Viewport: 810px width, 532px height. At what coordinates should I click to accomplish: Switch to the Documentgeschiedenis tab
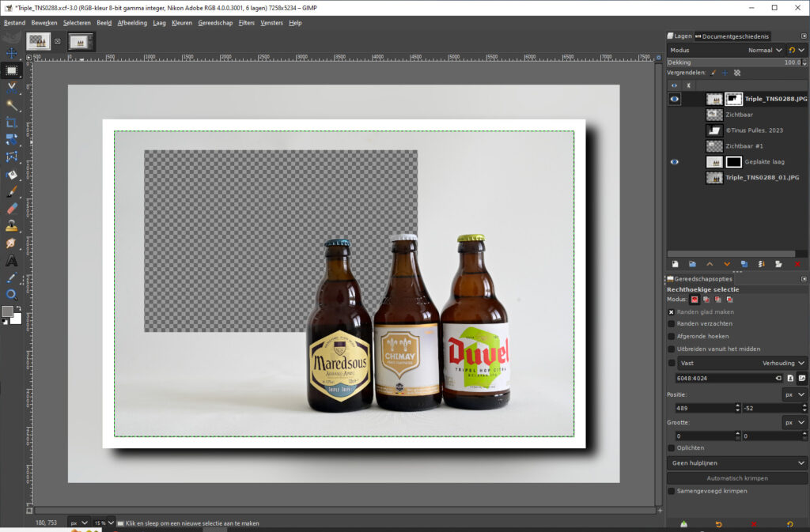(x=732, y=36)
